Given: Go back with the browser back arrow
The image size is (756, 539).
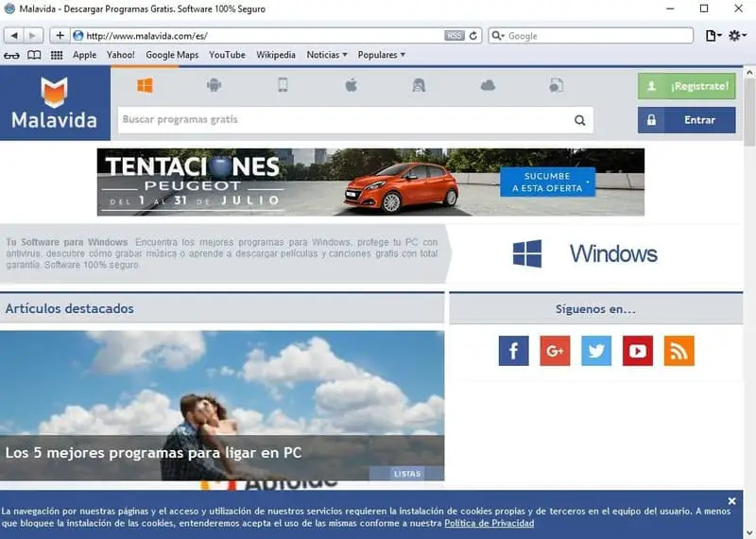Looking at the screenshot, I should (x=14, y=36).
